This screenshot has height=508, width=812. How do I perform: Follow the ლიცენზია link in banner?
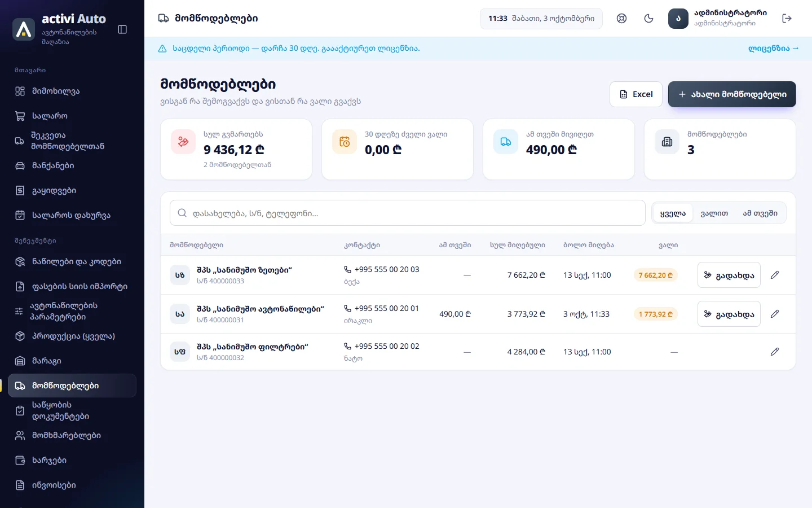click(774, 49)
